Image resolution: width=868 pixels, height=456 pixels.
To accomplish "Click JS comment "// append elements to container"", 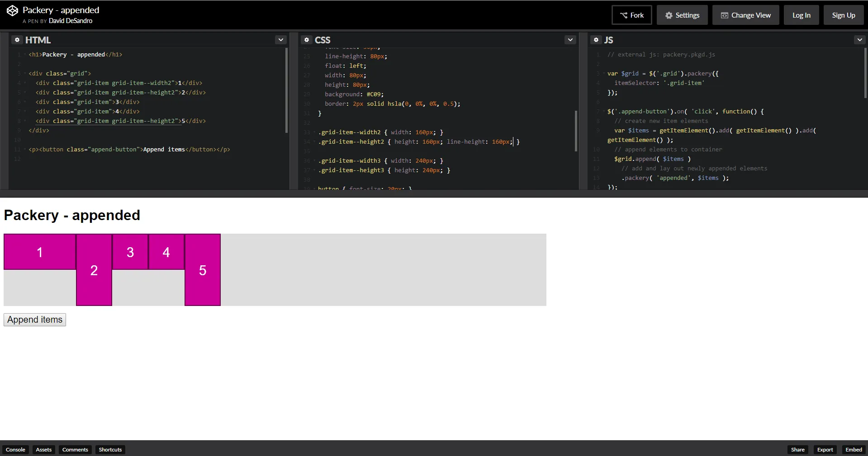I will pos(668,150).
